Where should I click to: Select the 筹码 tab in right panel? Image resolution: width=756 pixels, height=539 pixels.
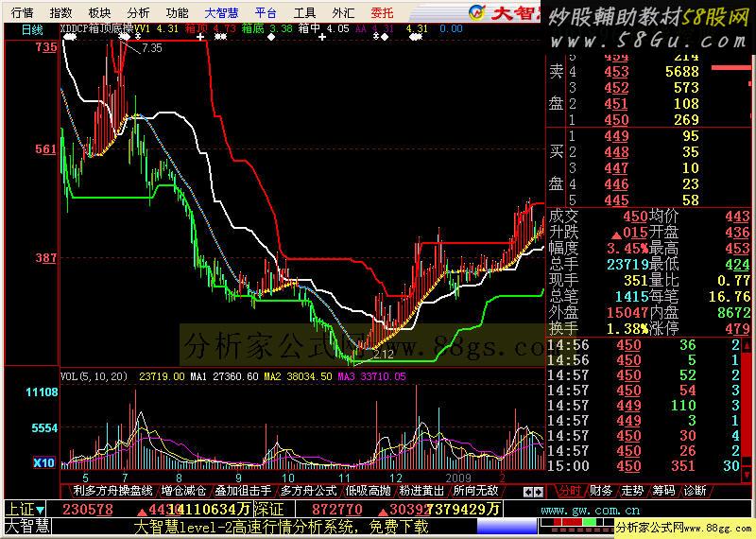point(663,491)
